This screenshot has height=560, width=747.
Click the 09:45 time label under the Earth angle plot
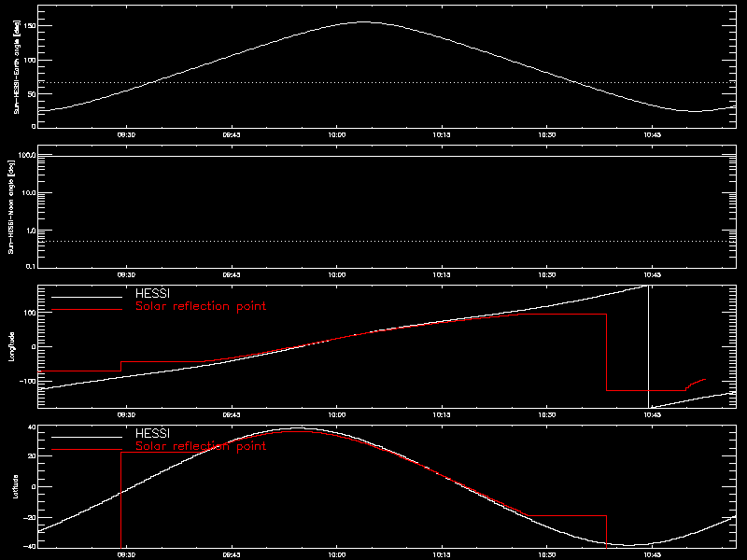232,135
